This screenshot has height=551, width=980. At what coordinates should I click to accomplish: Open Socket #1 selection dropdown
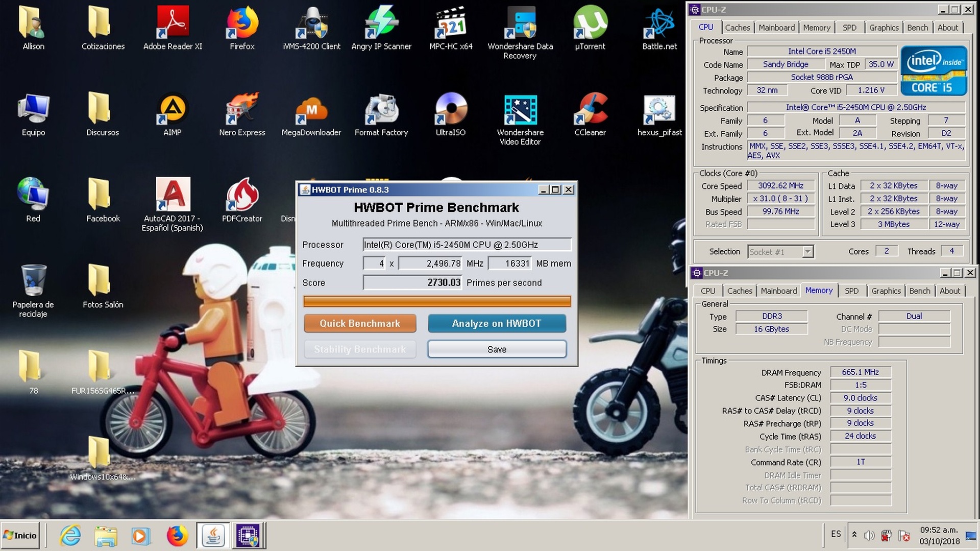click(781, 252)
